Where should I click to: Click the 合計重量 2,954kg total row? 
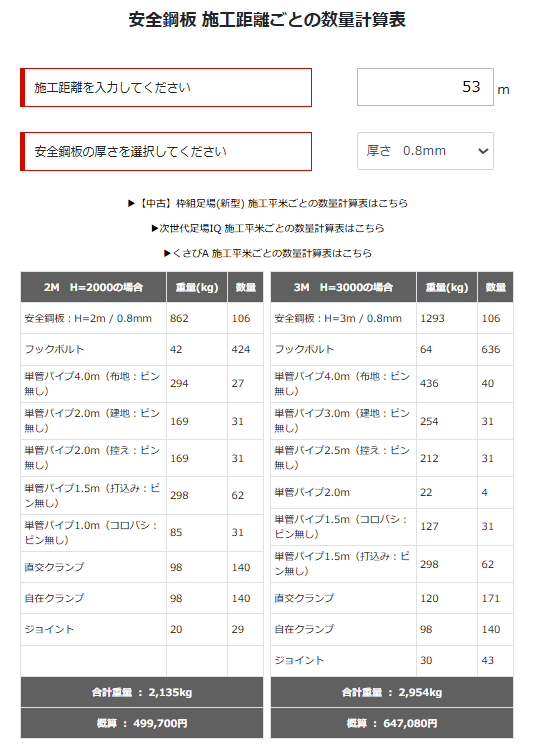click(x=392, y=692)
